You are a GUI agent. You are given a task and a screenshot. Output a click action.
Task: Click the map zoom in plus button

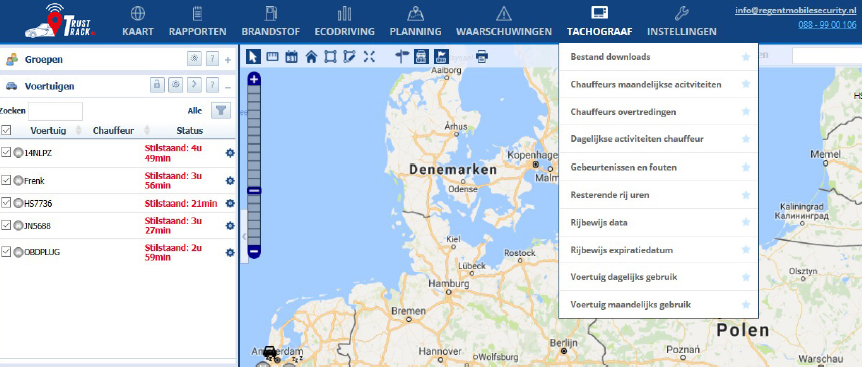pyautogui.click(x=253, y=79)
